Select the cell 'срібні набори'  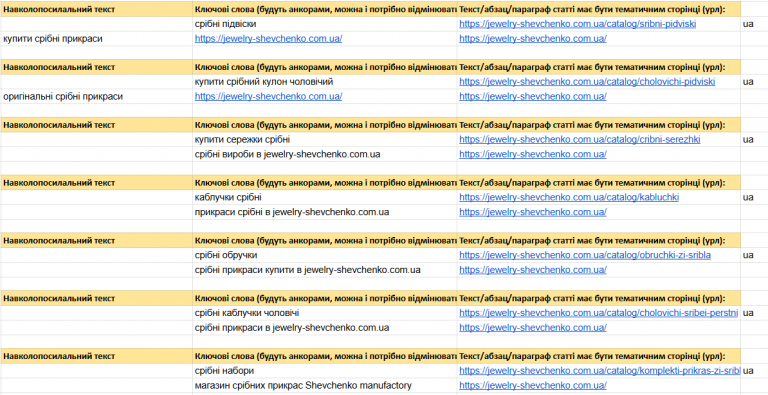pos(325,371)
